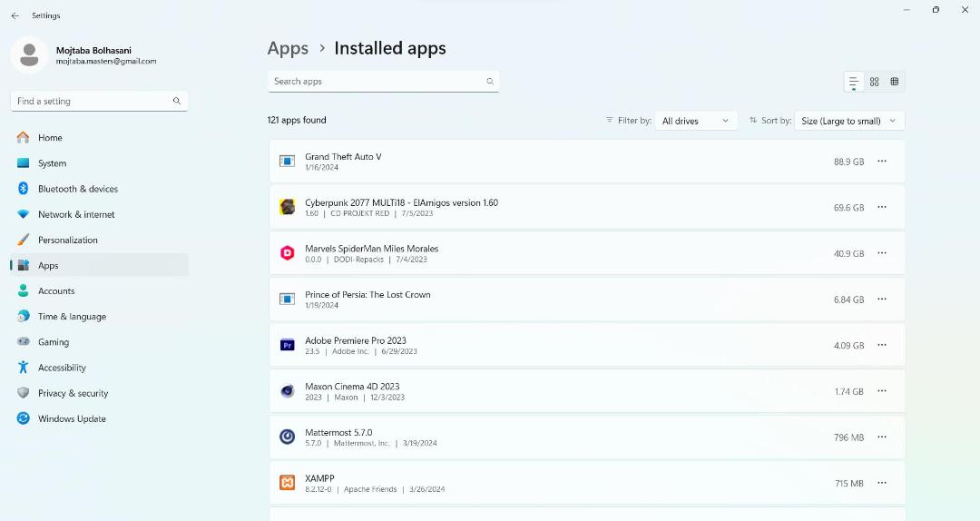980x521 pixels.
Task: Open more options for Marvels SpiderMan Miles Morales
Action: pos(882,253)
